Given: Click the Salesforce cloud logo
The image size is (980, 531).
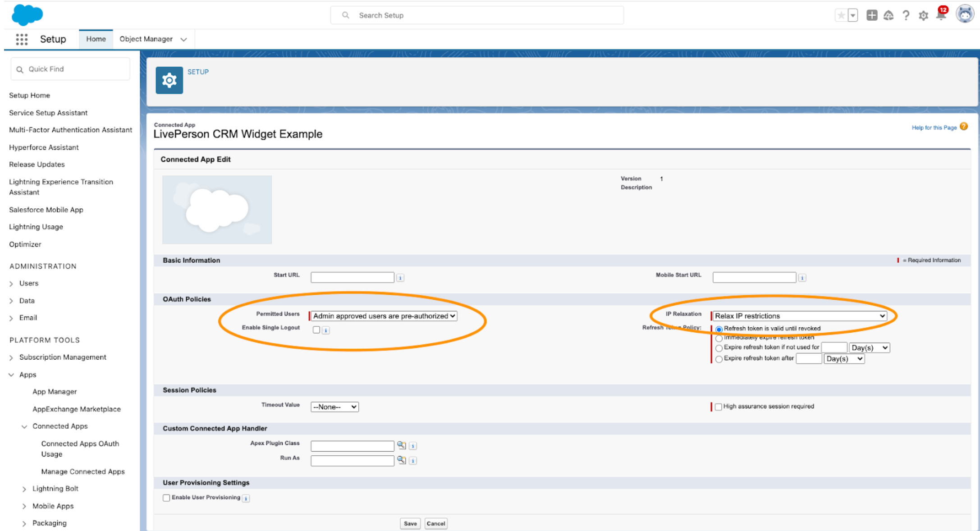Looking at the screenshot, I should (27, 15).
